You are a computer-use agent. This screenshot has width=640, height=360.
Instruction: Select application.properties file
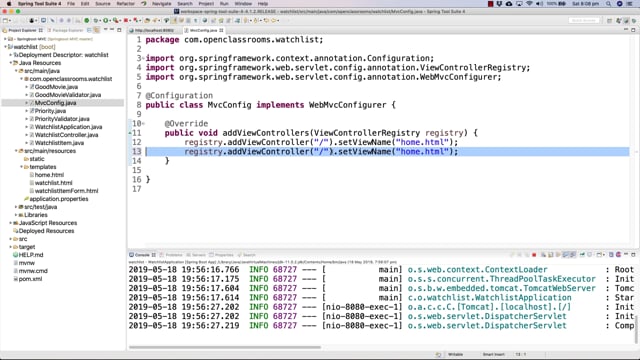(x=58, y=199)
